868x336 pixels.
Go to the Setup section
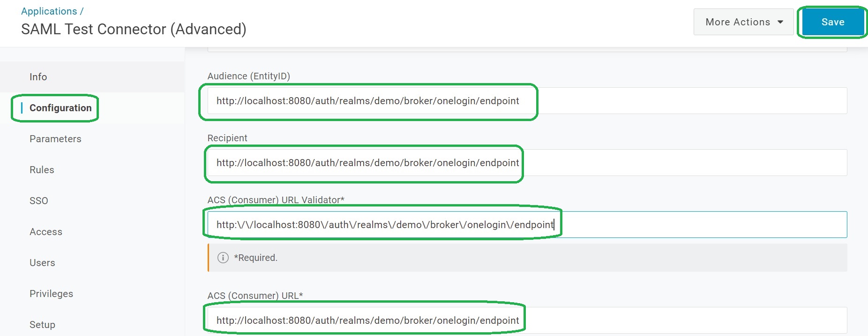click(42, 325)
